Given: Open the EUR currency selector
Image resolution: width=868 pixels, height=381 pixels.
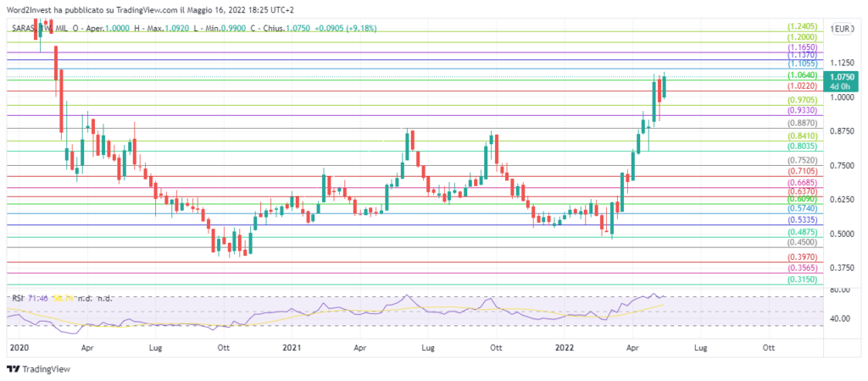Looking at the screenshot, I should pos(841,29).
